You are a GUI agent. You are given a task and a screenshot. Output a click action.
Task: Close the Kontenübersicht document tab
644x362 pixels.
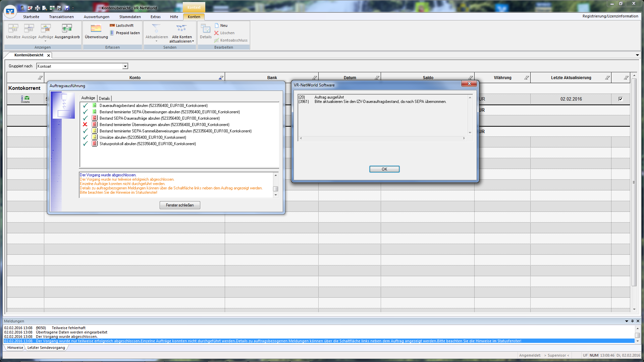click(49, 55)
